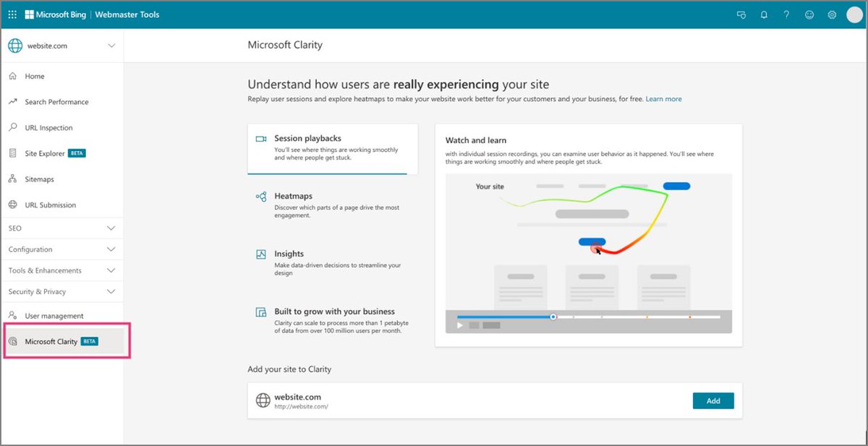Image resolution: width=868 pixels, height=446 pixels.
Task: Open the settings gear icon
Action: [x=832, y=14]
